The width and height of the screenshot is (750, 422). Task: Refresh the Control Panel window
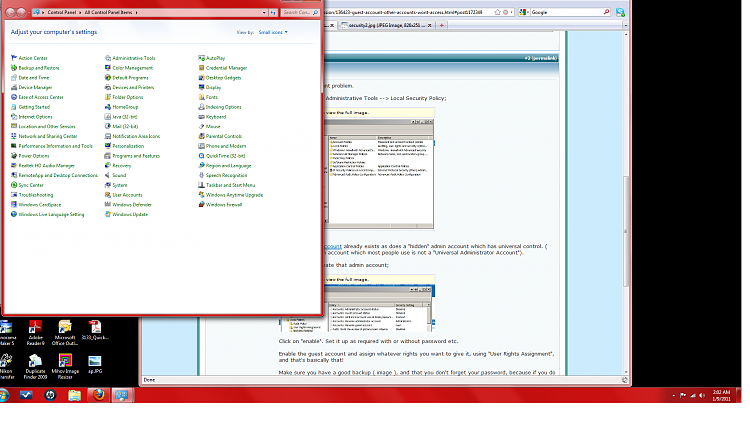(273, 12)
